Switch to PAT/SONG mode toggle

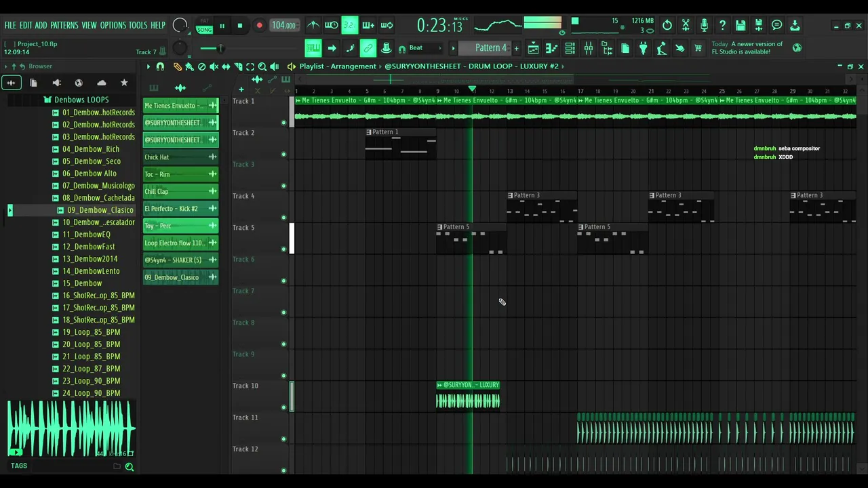[204, 26]
